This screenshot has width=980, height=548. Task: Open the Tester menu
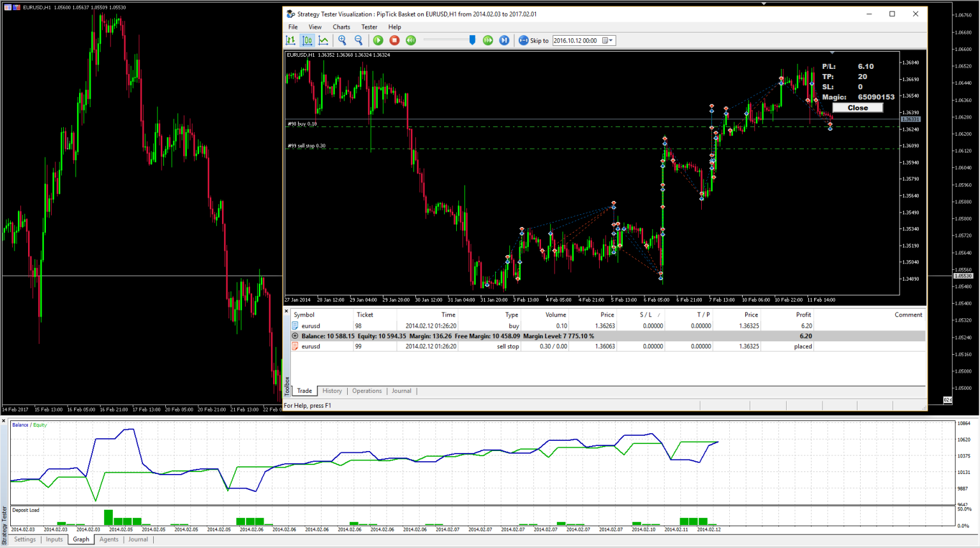369,27
